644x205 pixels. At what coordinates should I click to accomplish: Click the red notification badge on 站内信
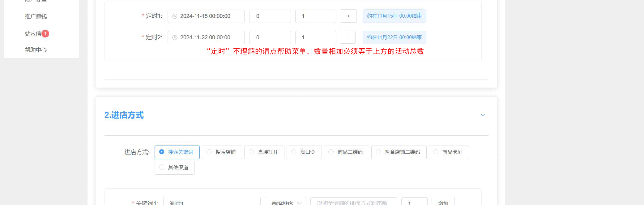click(x=45, y=33)
